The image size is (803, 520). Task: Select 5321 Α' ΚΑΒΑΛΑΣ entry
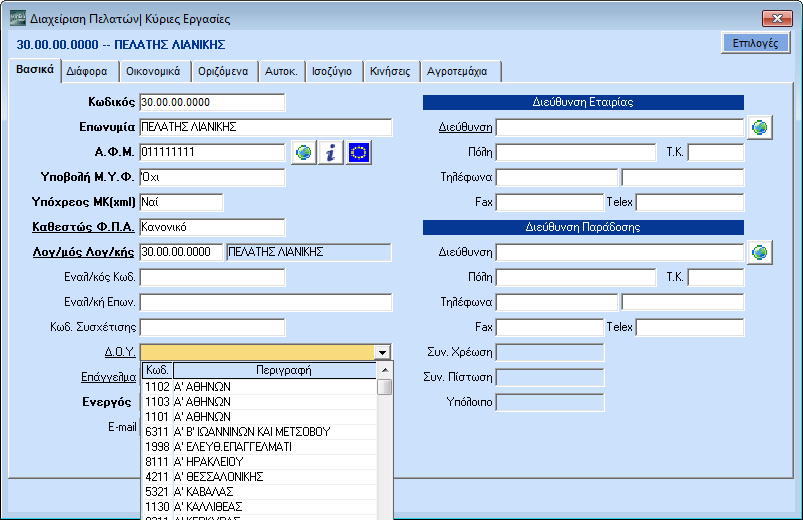point(259,492)
